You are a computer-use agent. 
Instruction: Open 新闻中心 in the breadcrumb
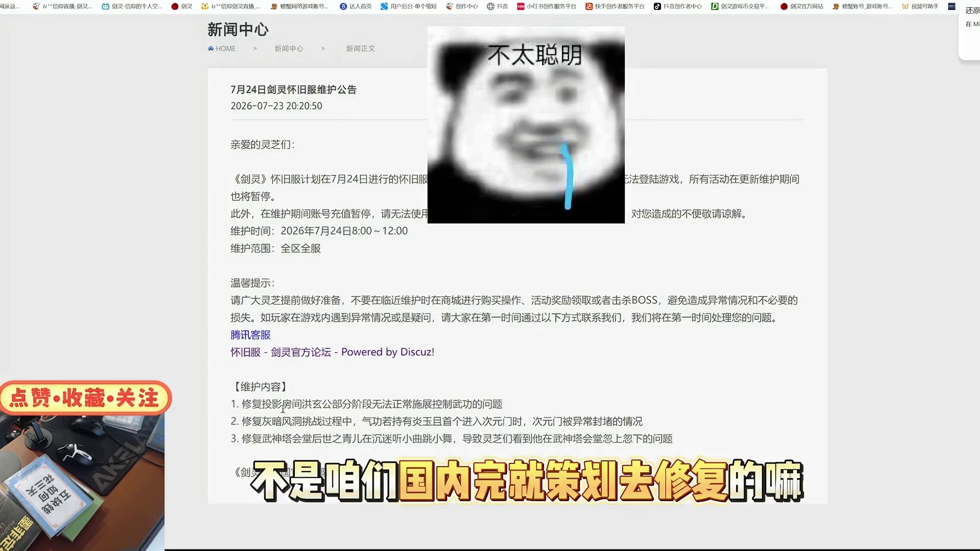pos(289,49)
